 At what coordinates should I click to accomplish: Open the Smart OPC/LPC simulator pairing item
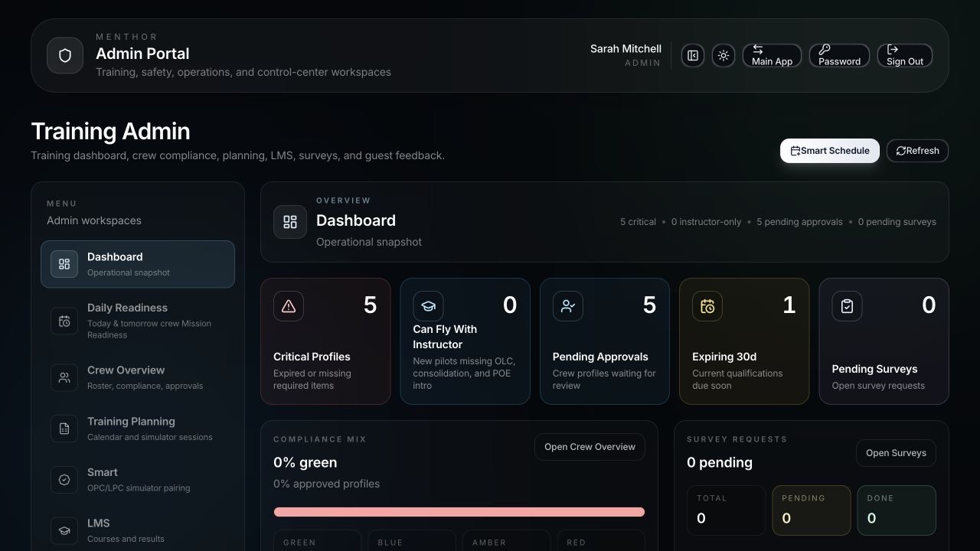pos(138,480)
